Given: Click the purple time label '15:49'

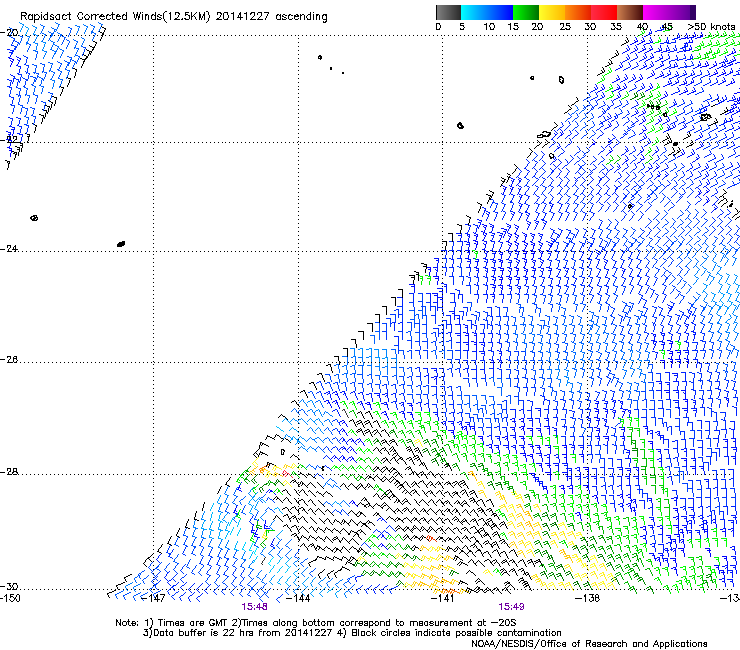Looking at the screenshot, I should coord(511,607).
